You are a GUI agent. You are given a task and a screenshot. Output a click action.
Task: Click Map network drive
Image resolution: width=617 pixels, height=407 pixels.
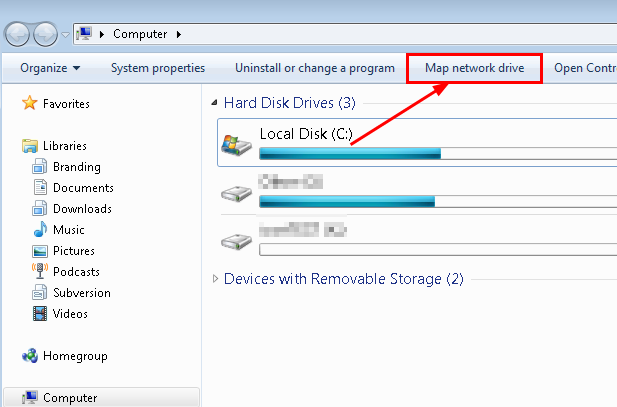coord(475,68)
